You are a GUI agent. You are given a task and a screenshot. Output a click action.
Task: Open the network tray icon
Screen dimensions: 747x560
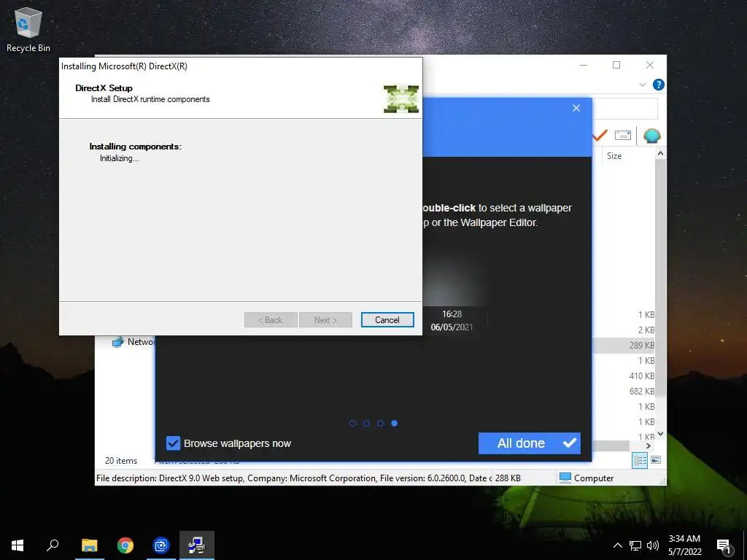coord(635,545)
